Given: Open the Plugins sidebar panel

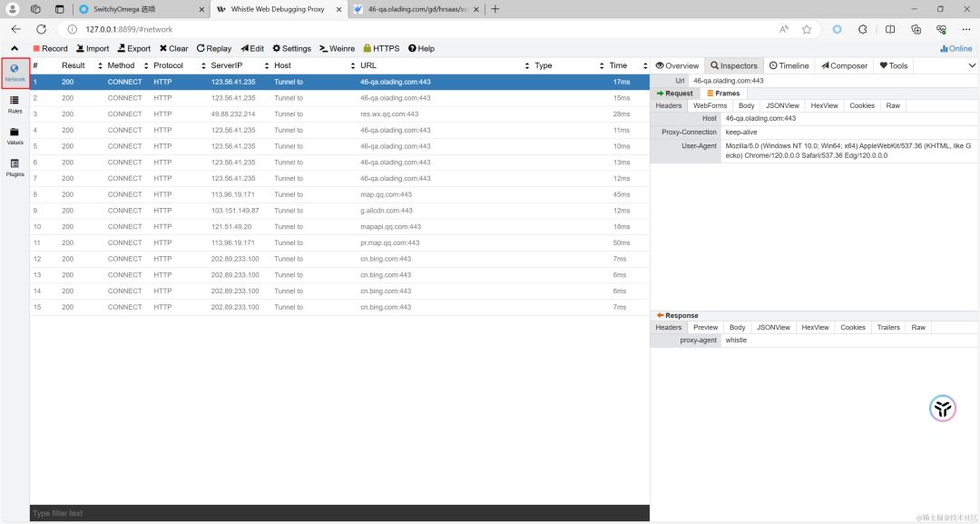Looking at the screenshot, I should click(x=15, y=167).
